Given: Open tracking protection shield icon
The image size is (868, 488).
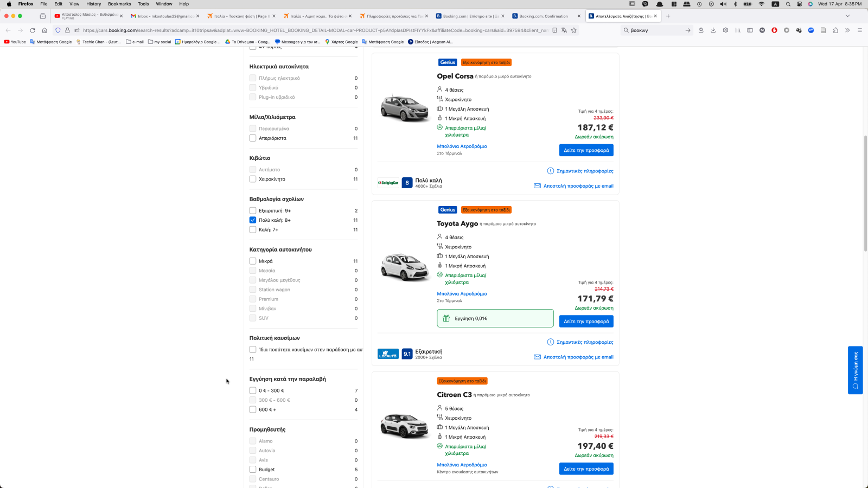Looking at the screenshot, I should [58, 30].
